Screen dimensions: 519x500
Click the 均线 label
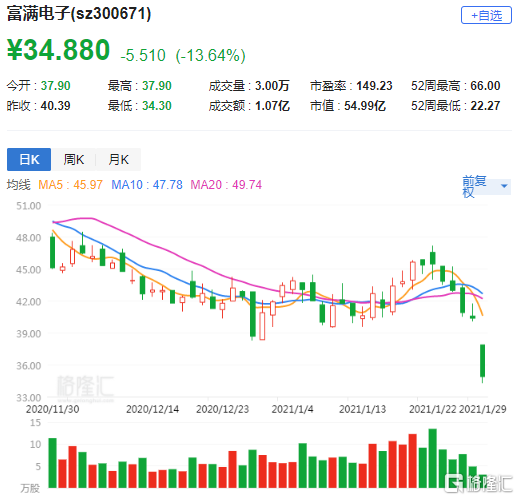pyautogui.click(x=19, y=185)
